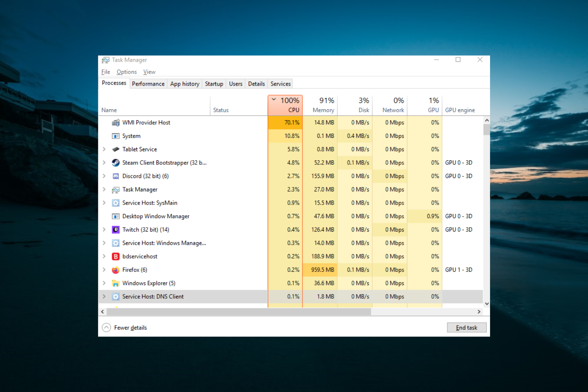Sort by the CPU column header
The image size is (588, 392).
pyautogui.click(x=285, y=105)
